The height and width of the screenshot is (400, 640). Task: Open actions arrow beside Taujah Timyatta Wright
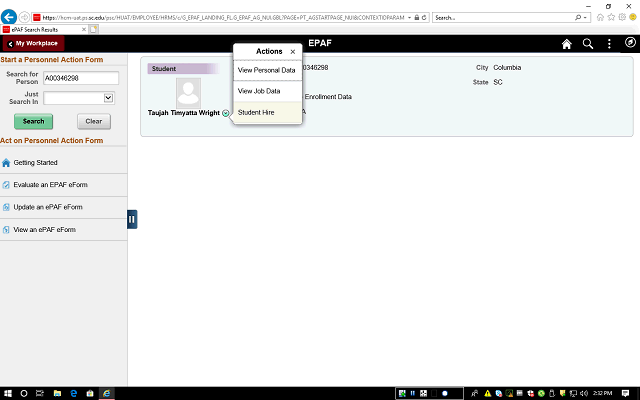225,113
